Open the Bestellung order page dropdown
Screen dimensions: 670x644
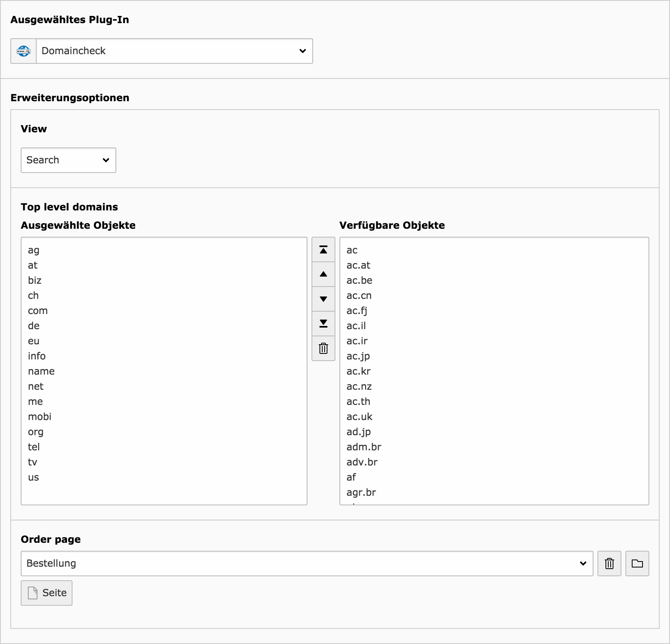click(307, 563)
